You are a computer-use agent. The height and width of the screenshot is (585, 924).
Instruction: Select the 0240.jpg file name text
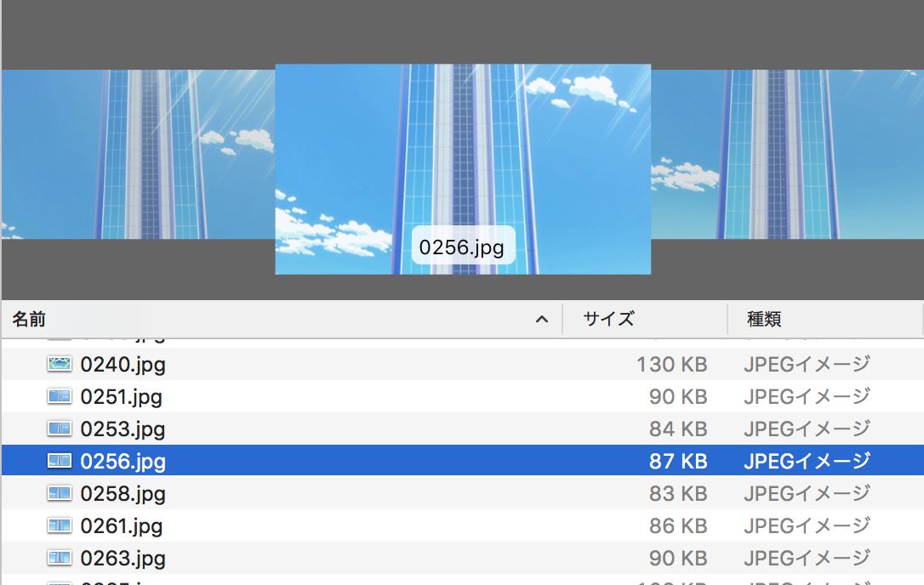pyautogui.click(x=123, y=365)
